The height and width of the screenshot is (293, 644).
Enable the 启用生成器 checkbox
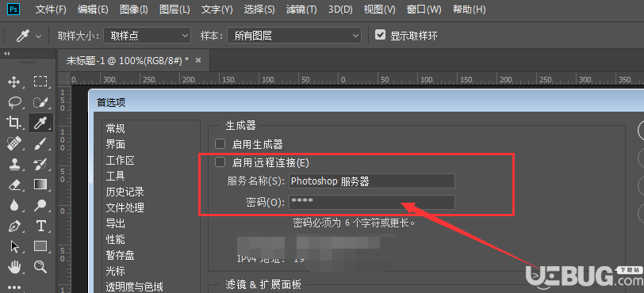[x=220, y=143]
